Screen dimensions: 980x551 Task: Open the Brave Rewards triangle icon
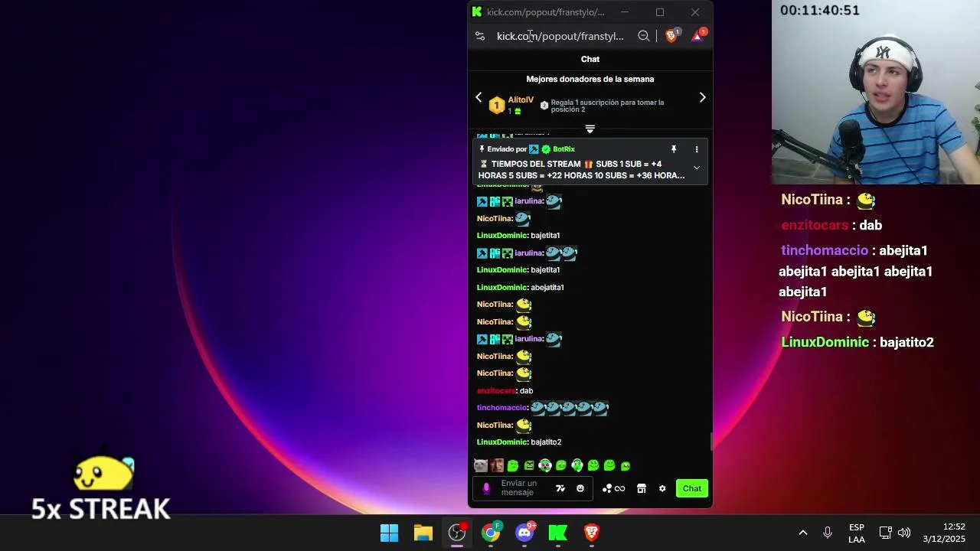tap(697, 36)
